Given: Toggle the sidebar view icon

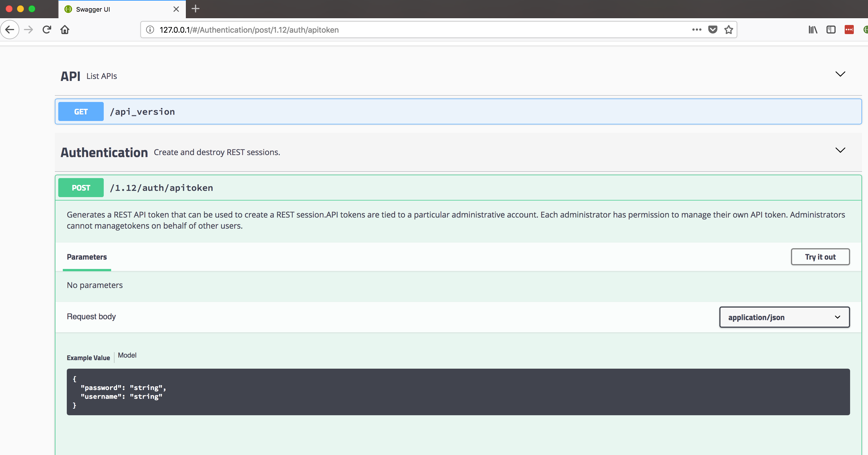Looking at the screenshot, I should (830, 30).
